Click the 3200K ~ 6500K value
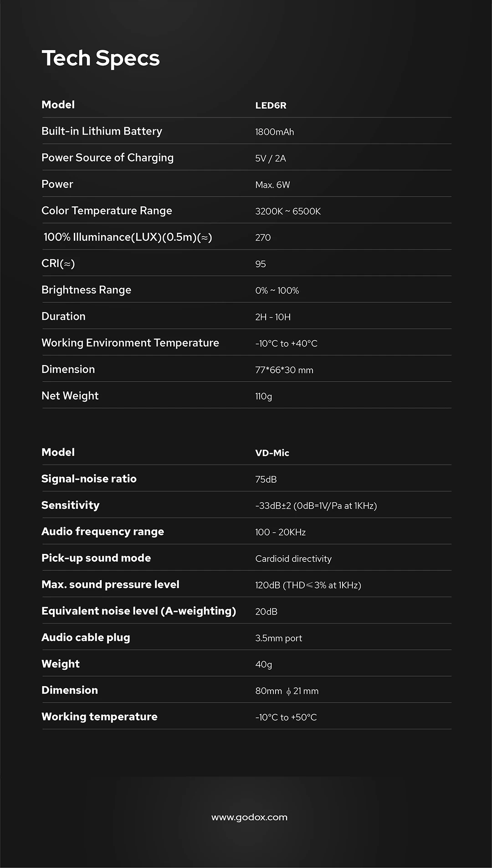 288,211
